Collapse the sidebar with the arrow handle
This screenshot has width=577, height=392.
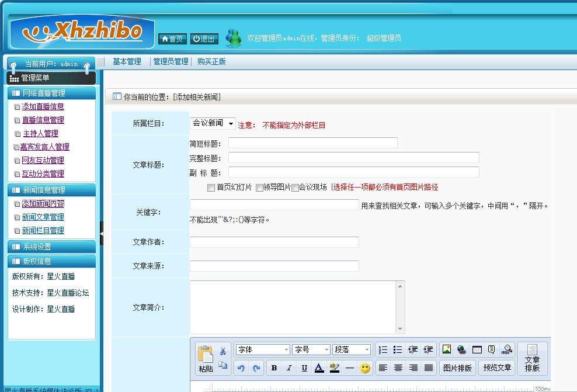tap(102, 233)
